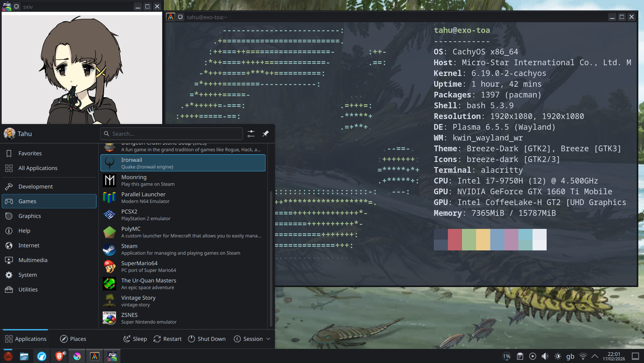Open the Help category
The image size is (644, 363).
(49, 231)
